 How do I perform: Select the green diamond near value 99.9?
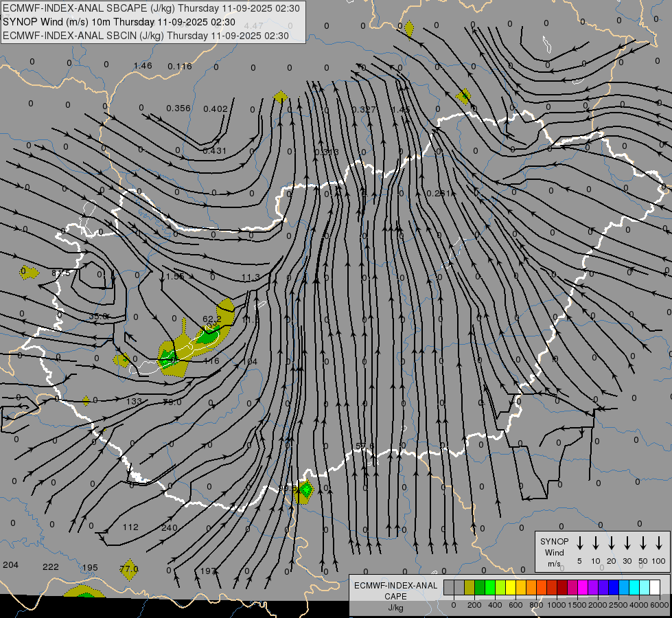tap(305, 490)
